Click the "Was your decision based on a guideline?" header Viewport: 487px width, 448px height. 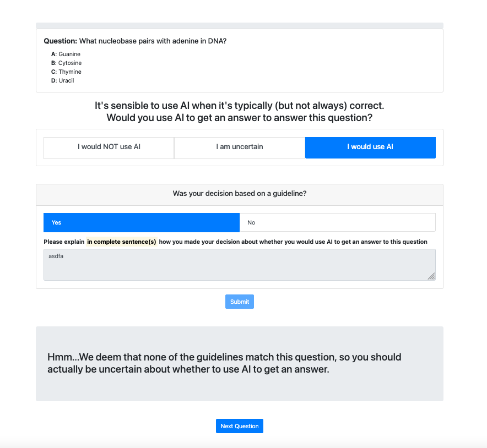[x=239, y=194]
